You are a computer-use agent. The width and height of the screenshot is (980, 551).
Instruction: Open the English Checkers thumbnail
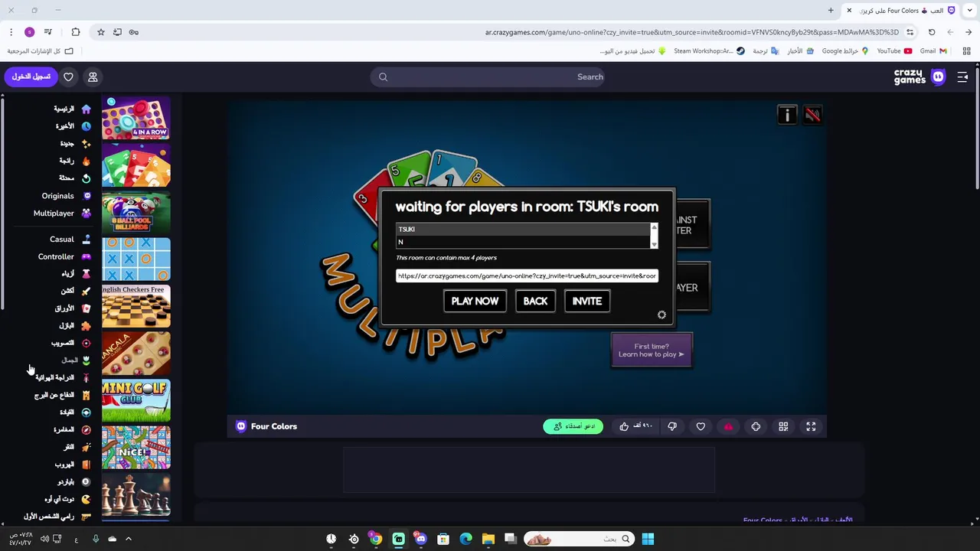[136, 306]
